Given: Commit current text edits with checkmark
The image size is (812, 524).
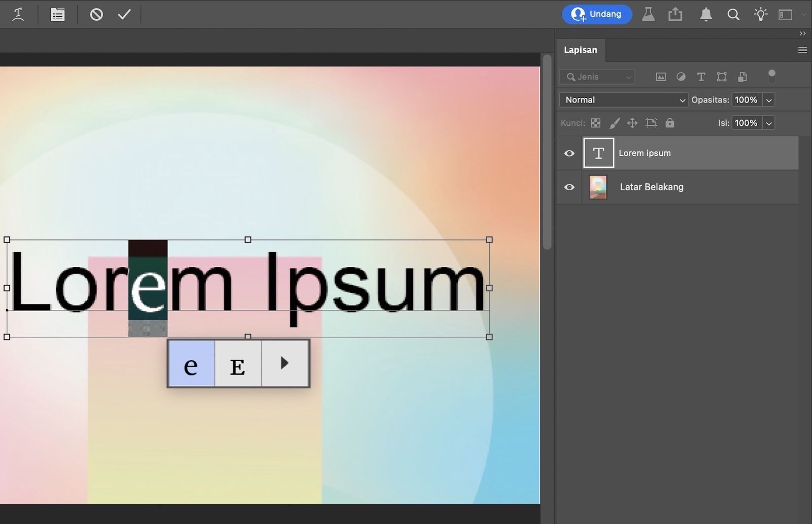Looking at the screenshot, I should tap(124, 14).
